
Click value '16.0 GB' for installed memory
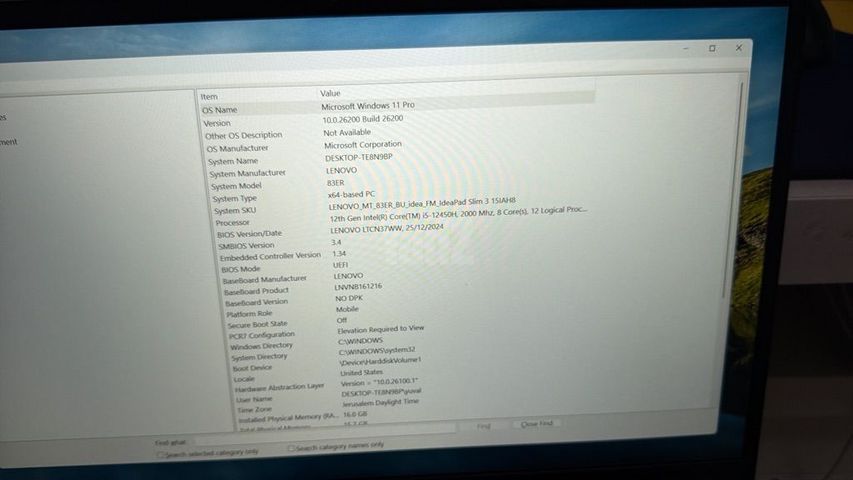355,414
